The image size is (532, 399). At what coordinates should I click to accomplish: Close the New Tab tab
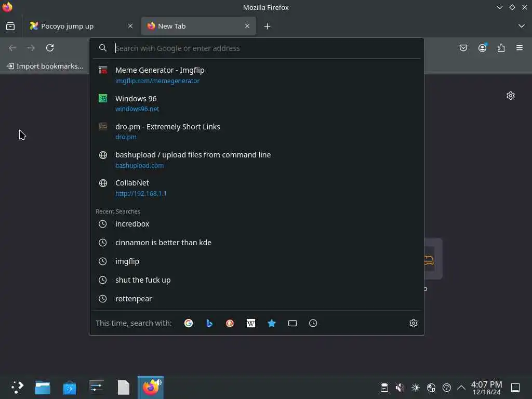tap(247, 26)
